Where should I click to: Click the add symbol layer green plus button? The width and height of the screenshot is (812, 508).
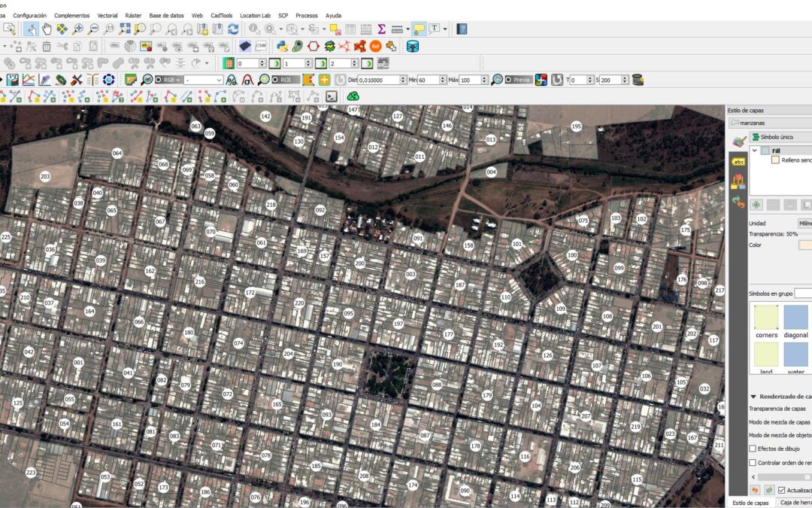tap(756, 205)
